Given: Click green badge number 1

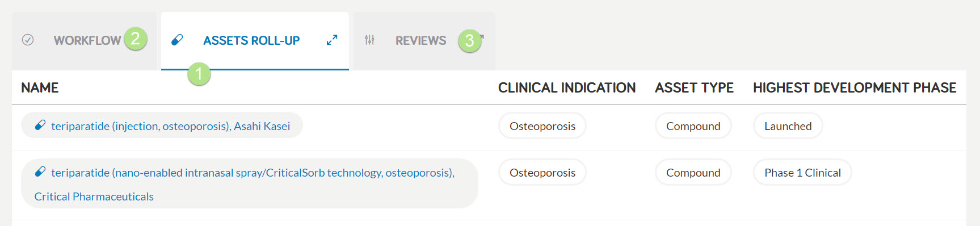Looking at the screenshot, I should tap(199, 74).
